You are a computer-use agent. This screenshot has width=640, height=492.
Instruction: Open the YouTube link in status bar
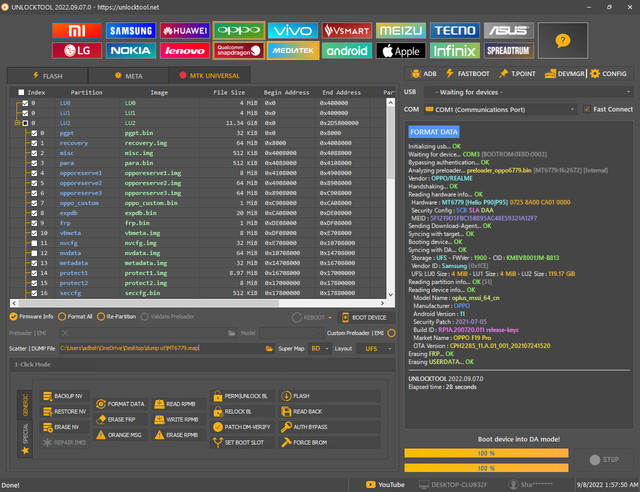pos(385,484)
